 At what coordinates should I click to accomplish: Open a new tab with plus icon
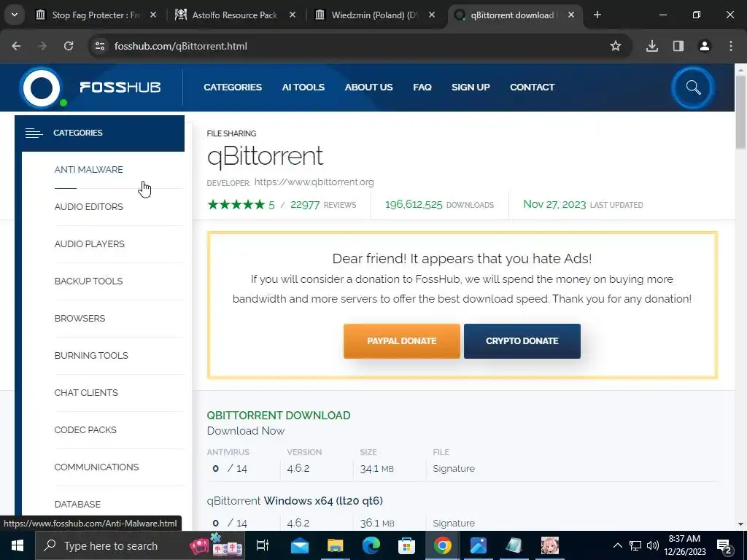pyautogui.click(x=597, y=15)
